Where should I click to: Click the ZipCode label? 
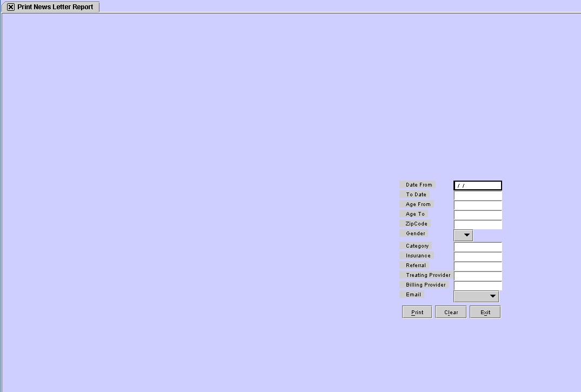coord(415,224)
